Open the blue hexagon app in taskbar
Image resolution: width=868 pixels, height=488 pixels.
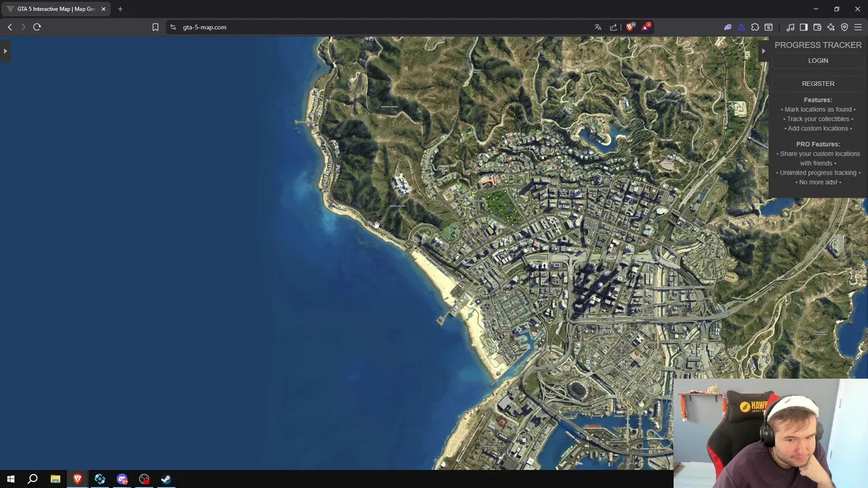(x=100, y=479)
